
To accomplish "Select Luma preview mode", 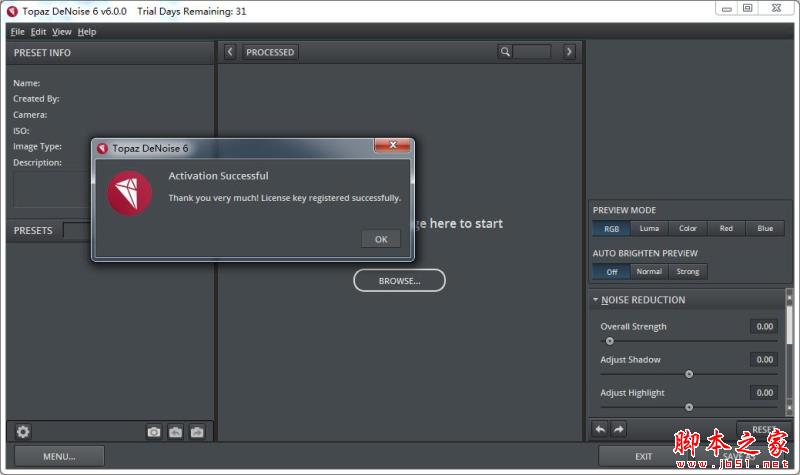I will pyautogui.click(x=649, y=229).
